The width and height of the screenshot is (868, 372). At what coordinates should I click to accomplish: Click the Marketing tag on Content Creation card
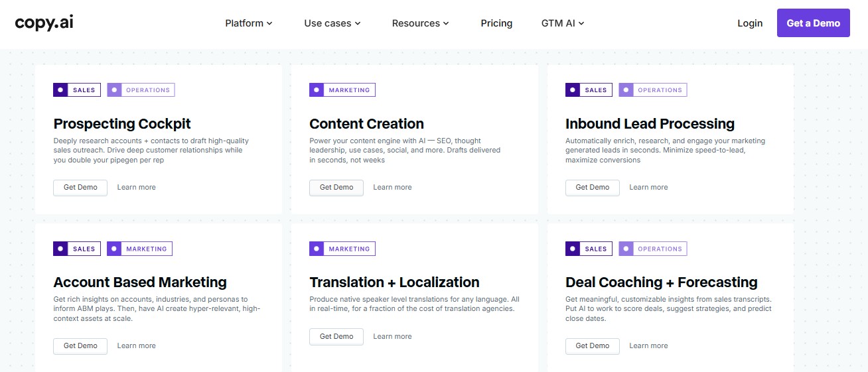[x=342, y=90]
